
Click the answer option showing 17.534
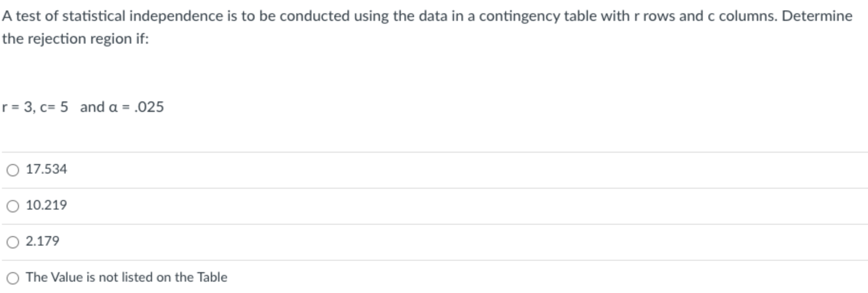click(47, 168)
